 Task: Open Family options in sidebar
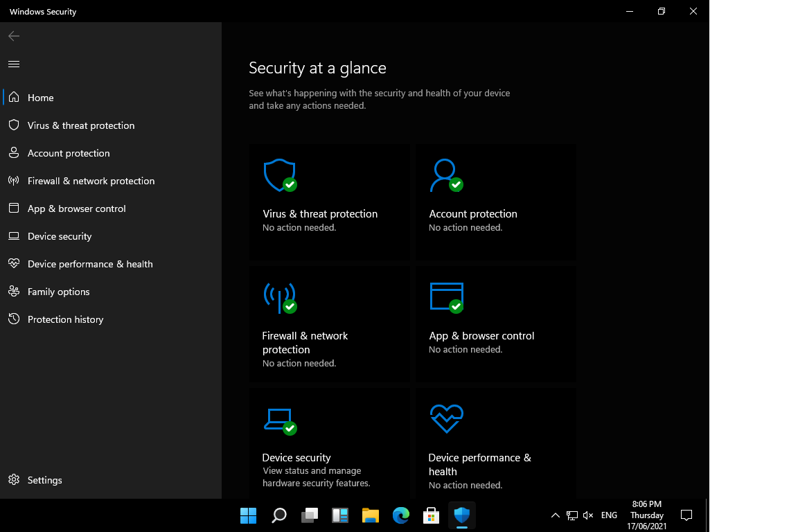[111, 292]
